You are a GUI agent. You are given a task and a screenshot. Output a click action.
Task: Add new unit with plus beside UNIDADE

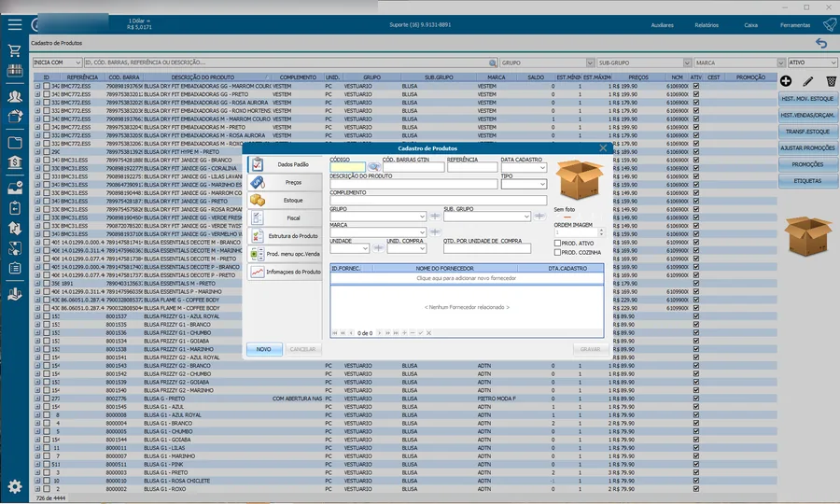378,248
